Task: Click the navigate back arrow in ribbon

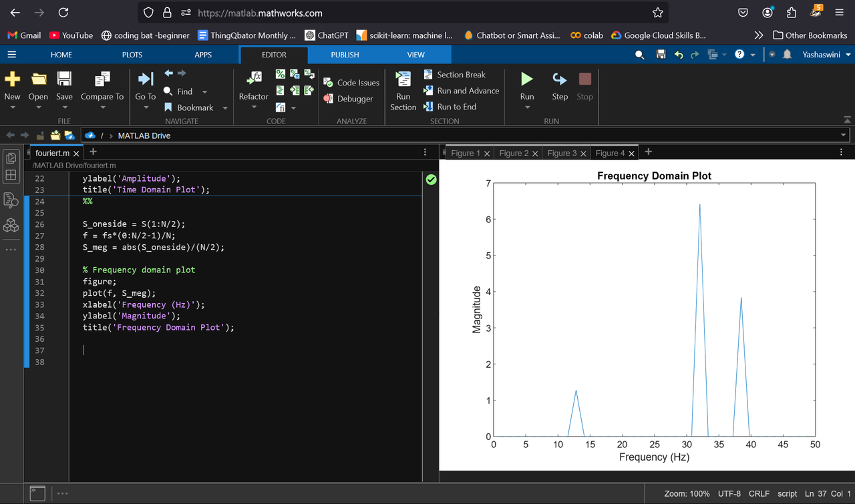Action: tap(168, 73)
